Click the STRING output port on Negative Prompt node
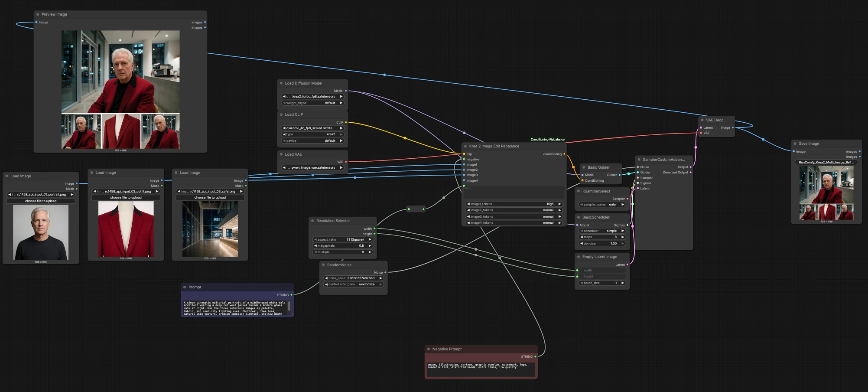Screen dimensions: 868x392 (535, 356)
